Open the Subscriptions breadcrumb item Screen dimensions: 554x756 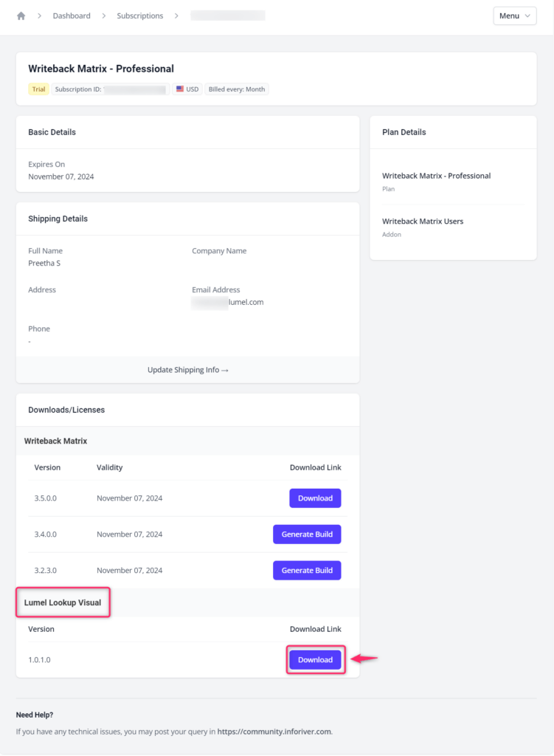pyautogui.click(x=139, y=15)
